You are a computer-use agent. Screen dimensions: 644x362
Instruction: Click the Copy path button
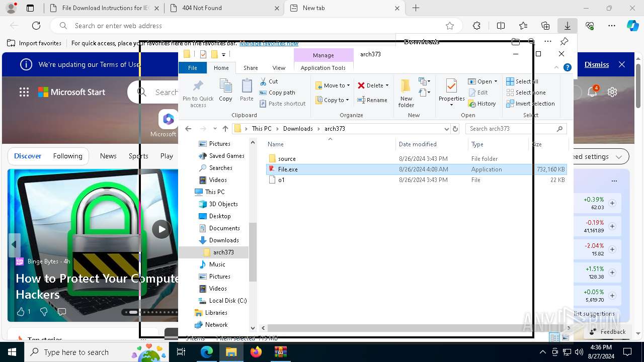tap(277, 93)
